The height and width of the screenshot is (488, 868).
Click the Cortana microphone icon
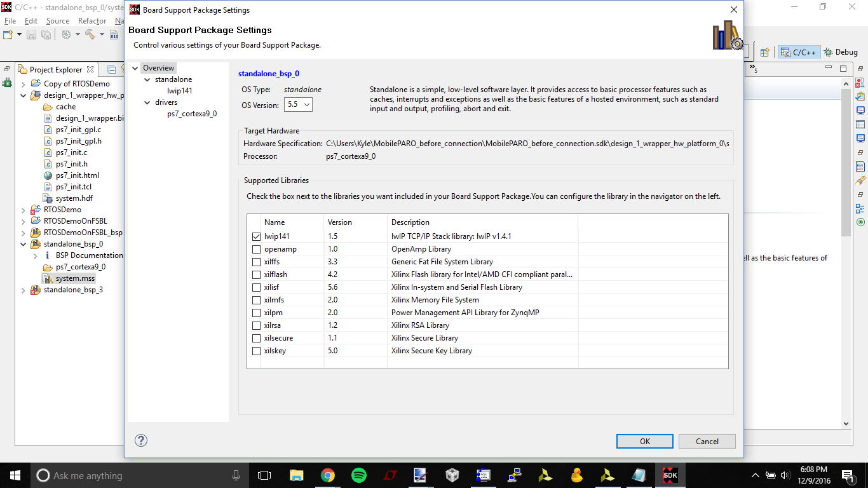click(x=236, y=475)
